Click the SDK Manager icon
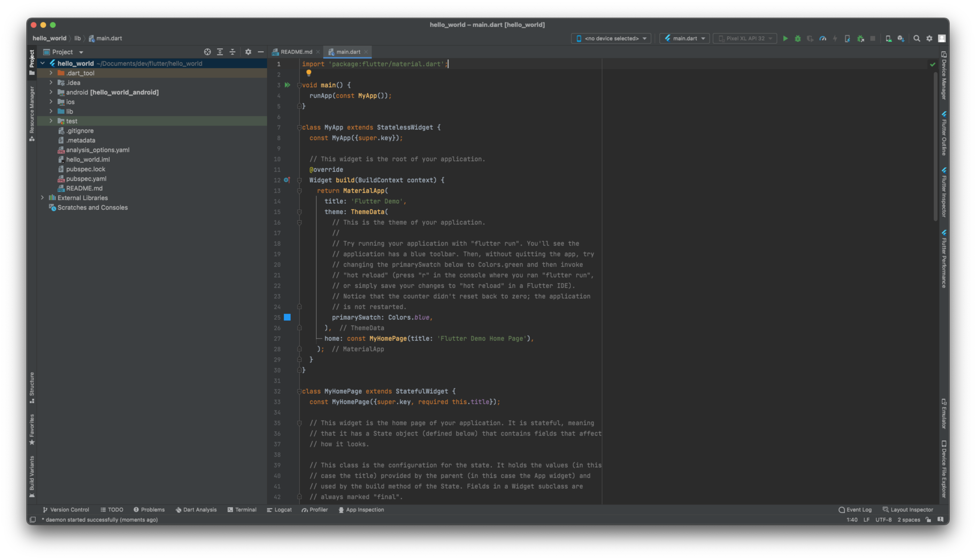The width and height of the screenshot is (976, 560). tap(901, 38)
